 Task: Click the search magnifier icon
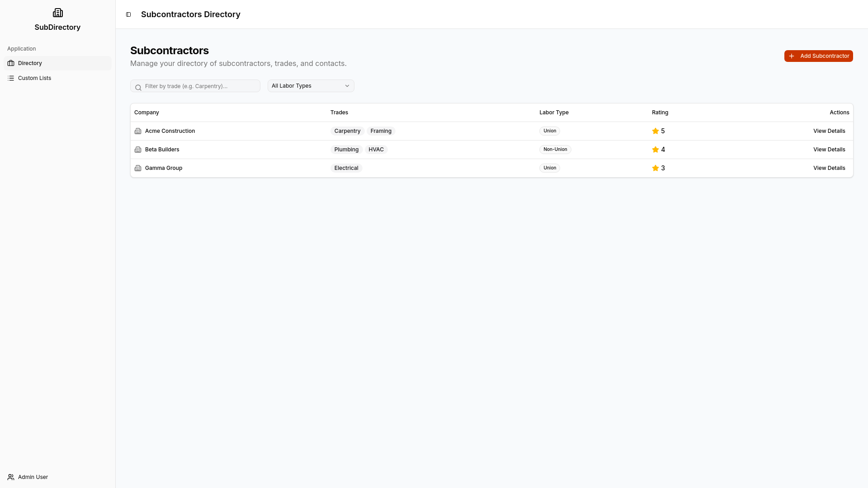click(x=138, y=88)
